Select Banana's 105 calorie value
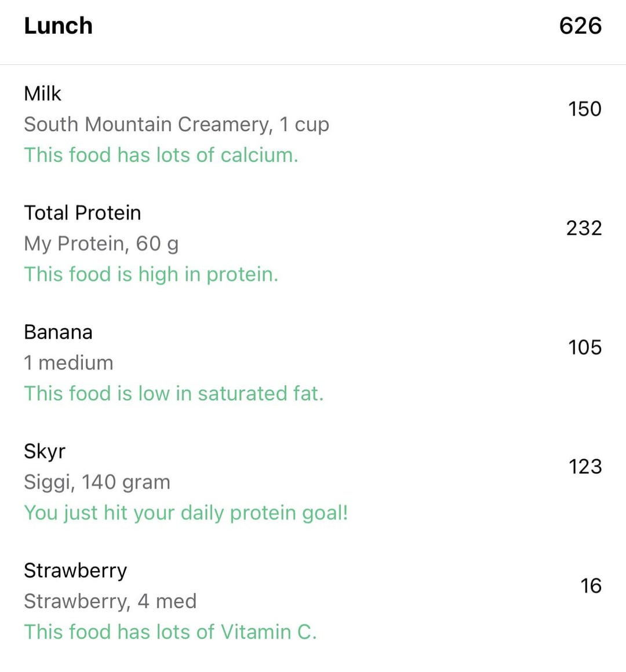Screen dimensions: 626x672 584,347
